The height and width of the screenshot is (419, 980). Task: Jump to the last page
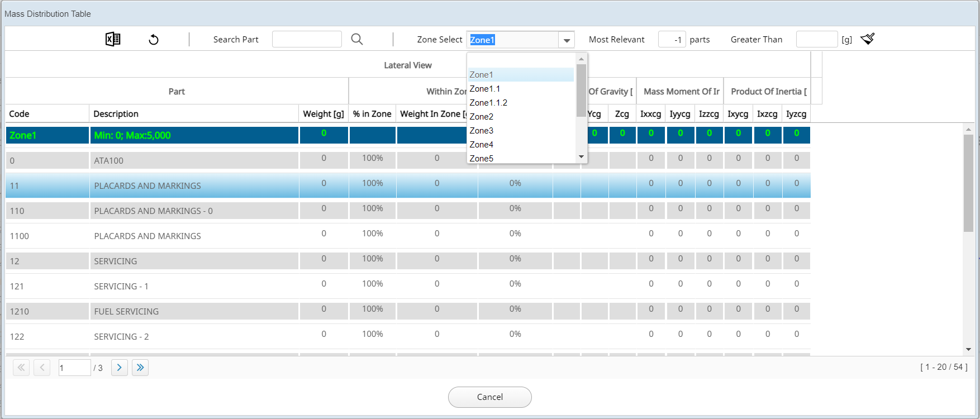coord(140,368)
